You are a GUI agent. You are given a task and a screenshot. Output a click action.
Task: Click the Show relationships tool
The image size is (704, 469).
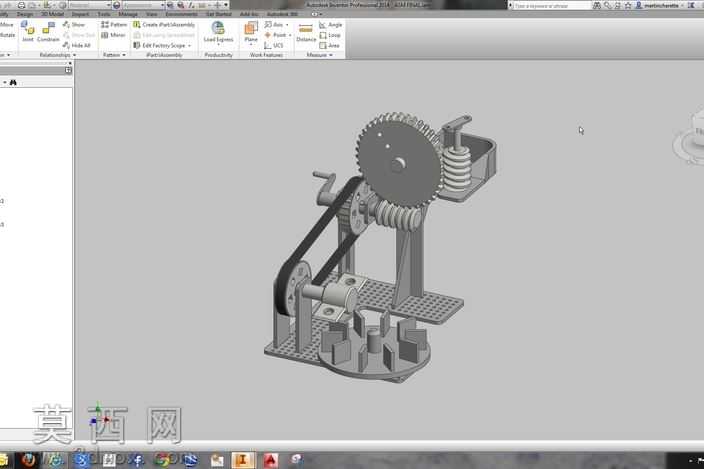[x=74, y=25]
